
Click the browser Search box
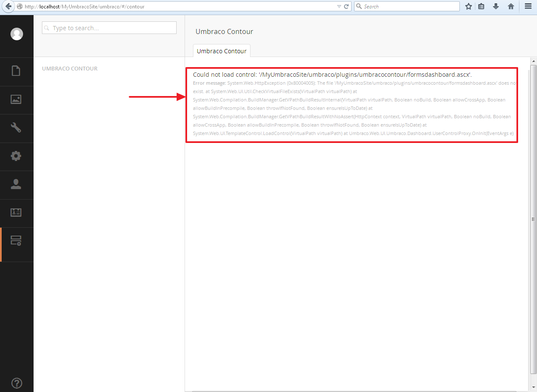tap(407, 6)
